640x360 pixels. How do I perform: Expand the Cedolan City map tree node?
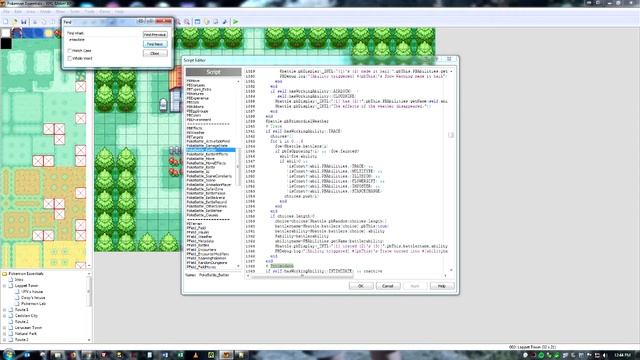(x=4, y=316)
